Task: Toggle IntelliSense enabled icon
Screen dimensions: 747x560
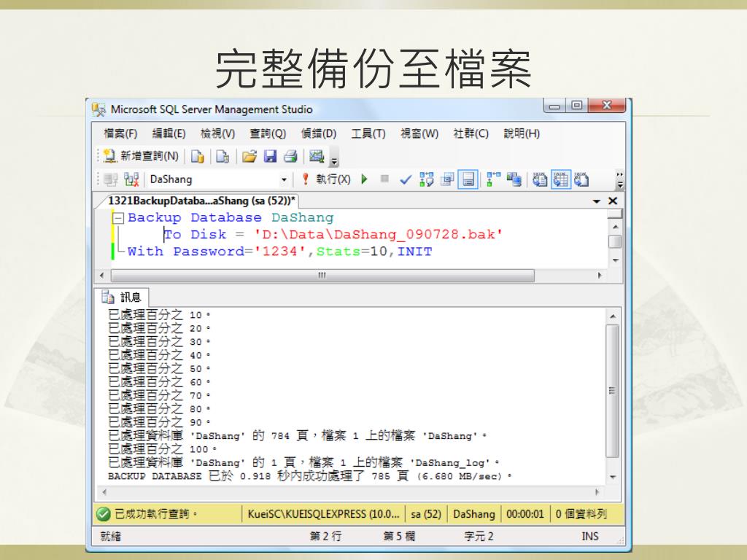Action: pyautogui.click(x=468, y=179)
